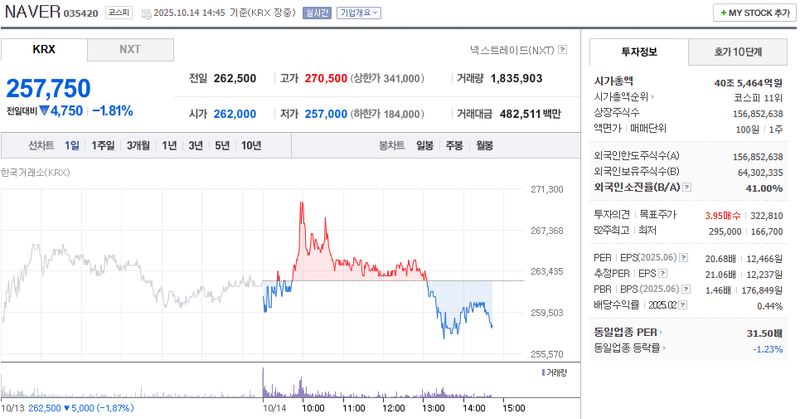Open the 호가10단계 tab
Viewport: 800px width, 419px height.
738,51
